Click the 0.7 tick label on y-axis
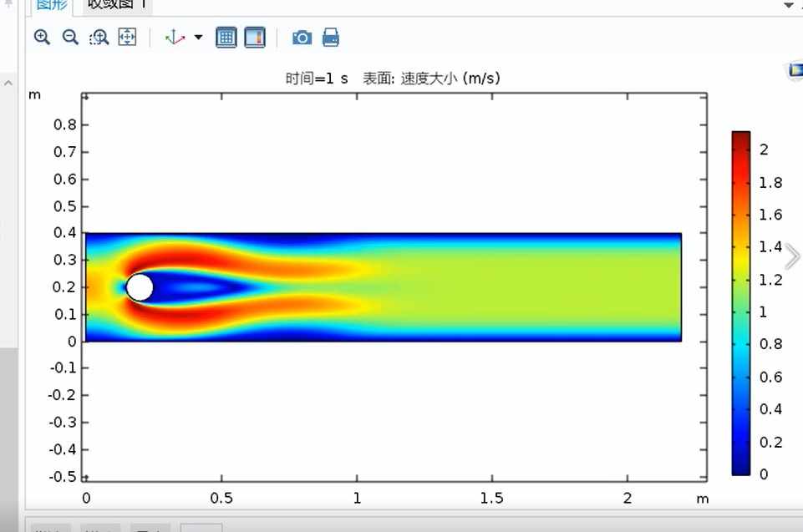 click(x=65, y=152)
